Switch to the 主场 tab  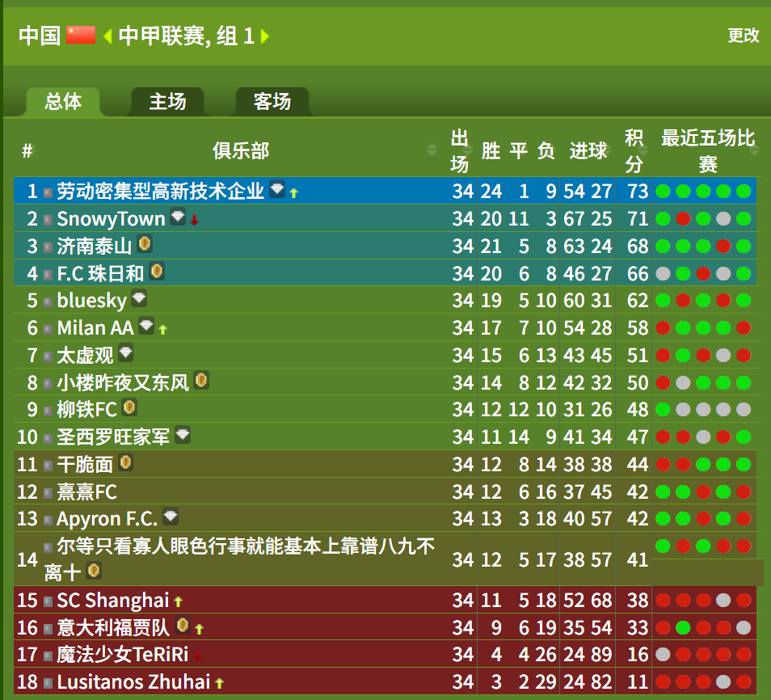point(167,102)
